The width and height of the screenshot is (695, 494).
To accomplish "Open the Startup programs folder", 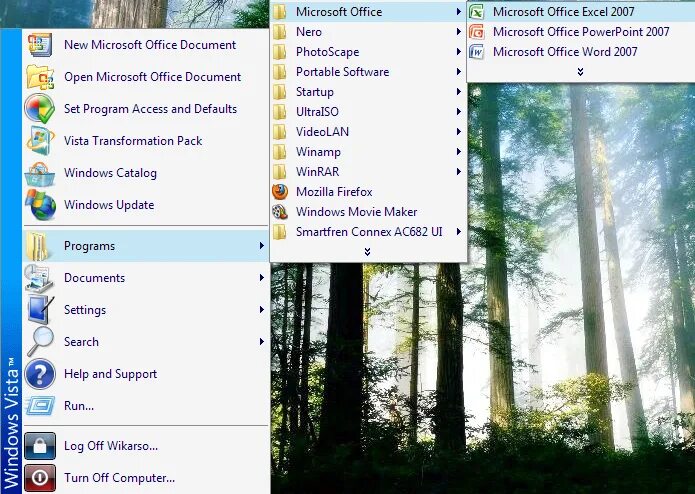I will [368, 92].
